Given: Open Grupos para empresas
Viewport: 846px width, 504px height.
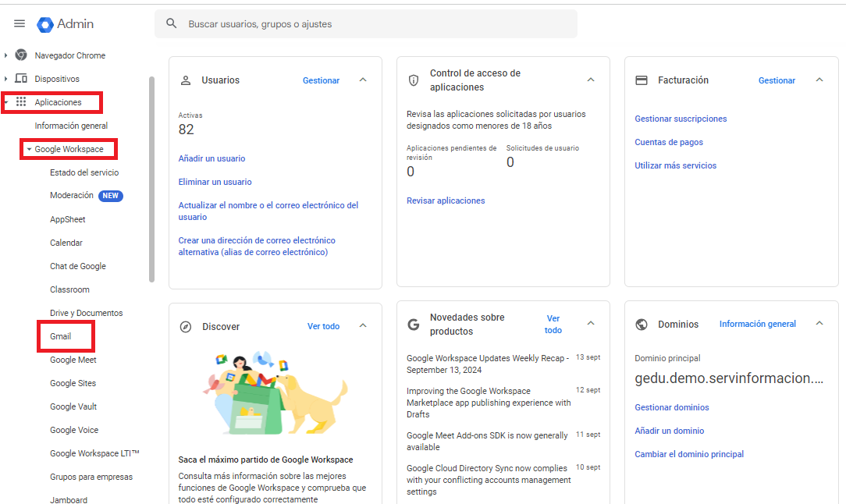Looking at the screenshot, I should click(91, 477).
